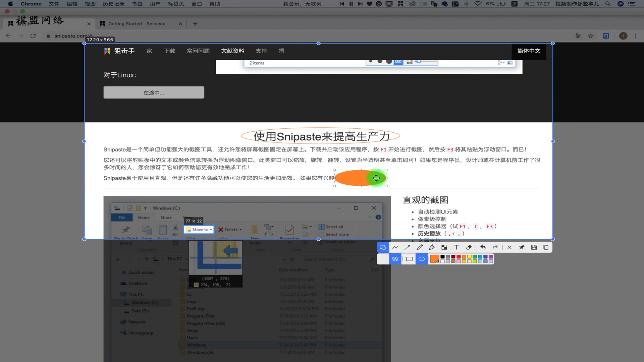Toggle the hatched fill style
The width and height of the screenshot is (644, 362).
tap(395, 259)
